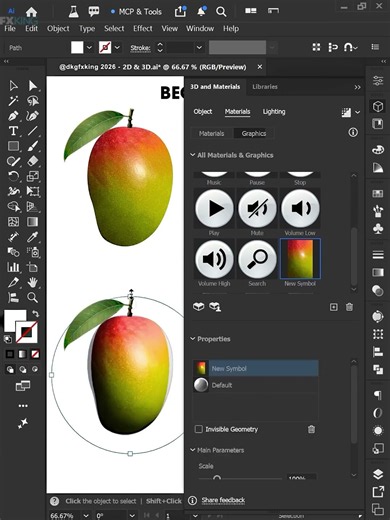Select the Rectangle tool
The width and height of the screenshot is (390, 520).
click(13, 146)
